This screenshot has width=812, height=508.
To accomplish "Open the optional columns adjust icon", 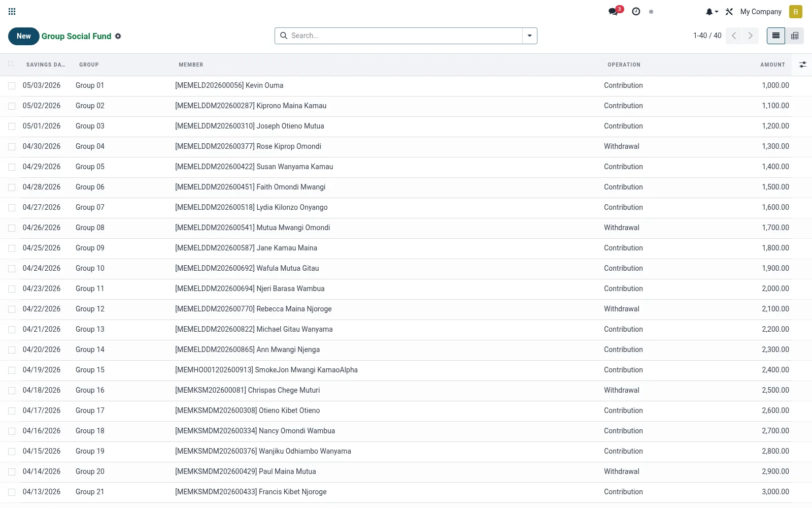I will 802,65.
